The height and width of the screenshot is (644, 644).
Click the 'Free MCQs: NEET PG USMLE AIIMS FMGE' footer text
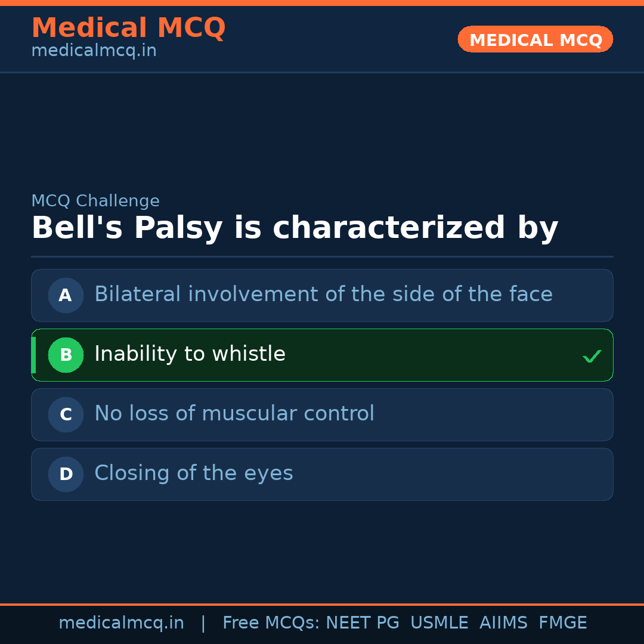404,623
